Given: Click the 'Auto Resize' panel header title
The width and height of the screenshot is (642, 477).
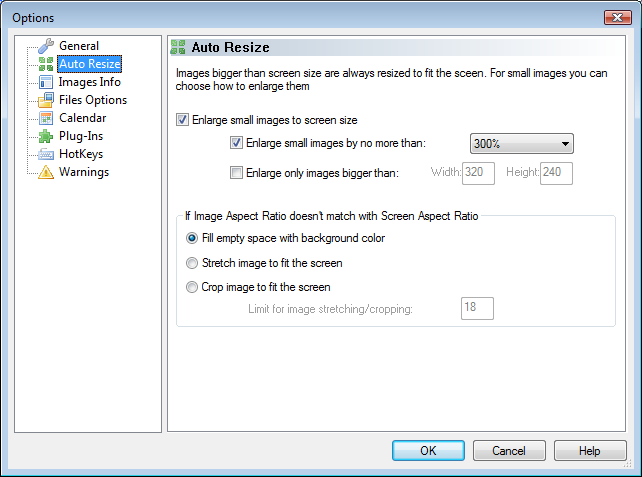Looking at the screenshot, I should 231,47.
